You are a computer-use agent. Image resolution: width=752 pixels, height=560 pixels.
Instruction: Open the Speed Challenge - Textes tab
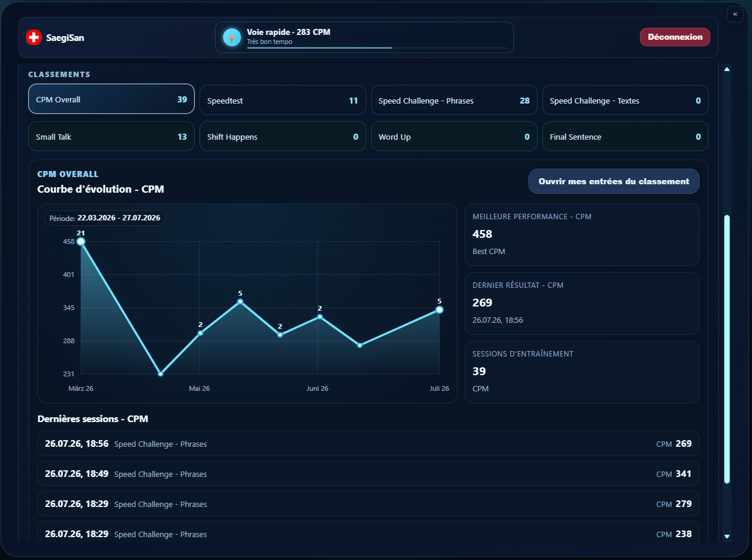[625, 101]
